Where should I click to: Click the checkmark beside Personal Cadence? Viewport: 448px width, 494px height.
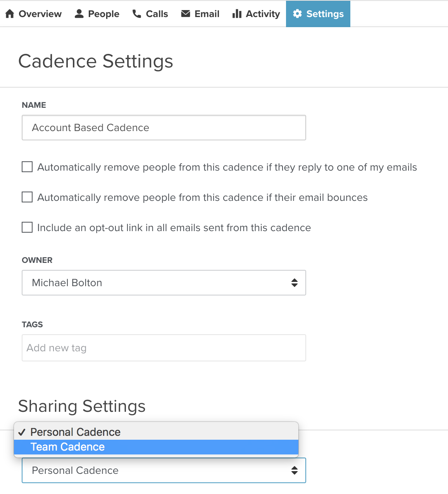(x=23, y=431)
